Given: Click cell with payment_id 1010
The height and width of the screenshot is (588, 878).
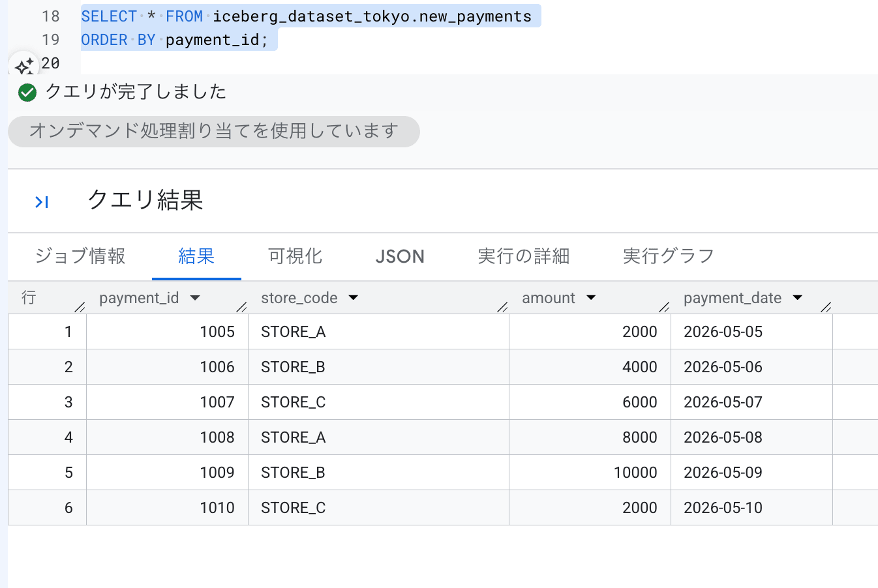Looking at the screenshot, I should pyautogui.click(x=167, y=508).
